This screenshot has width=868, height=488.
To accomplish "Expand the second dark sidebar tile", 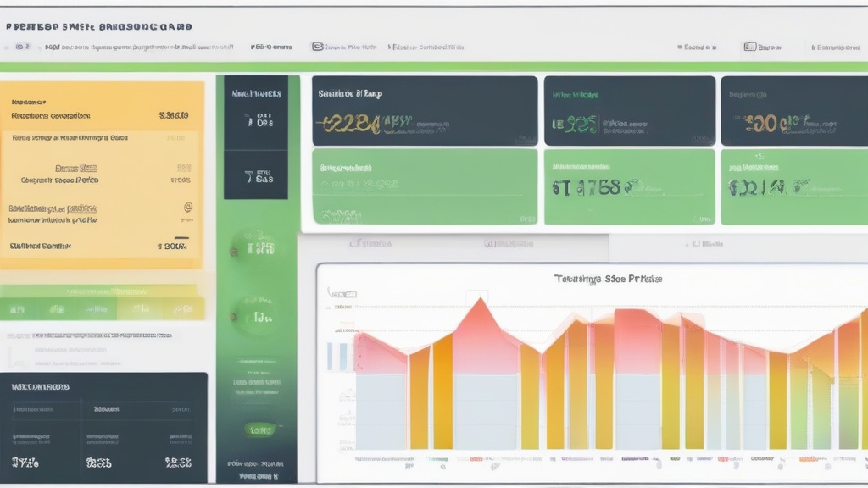I will tap(256, 175).
